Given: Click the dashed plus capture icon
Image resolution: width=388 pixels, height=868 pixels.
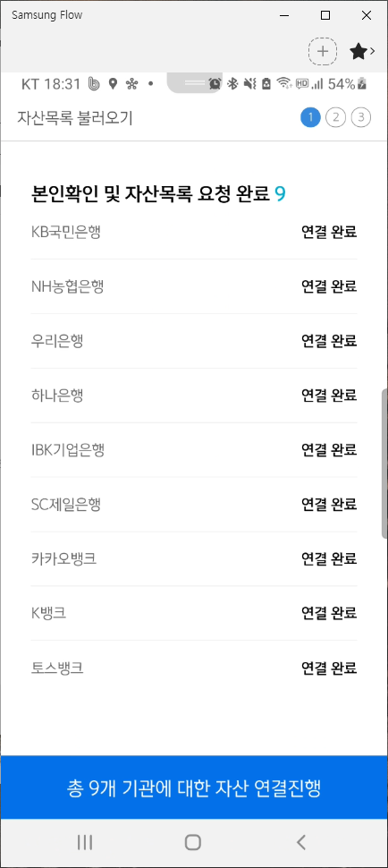Looking at the screenshot, I should 323,52.
